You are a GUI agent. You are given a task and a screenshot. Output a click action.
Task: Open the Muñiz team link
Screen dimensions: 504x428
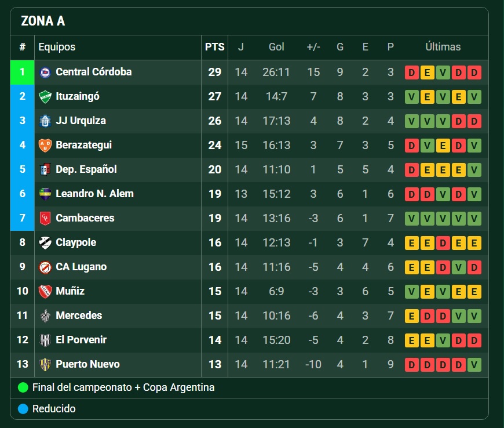coord(70,291)
